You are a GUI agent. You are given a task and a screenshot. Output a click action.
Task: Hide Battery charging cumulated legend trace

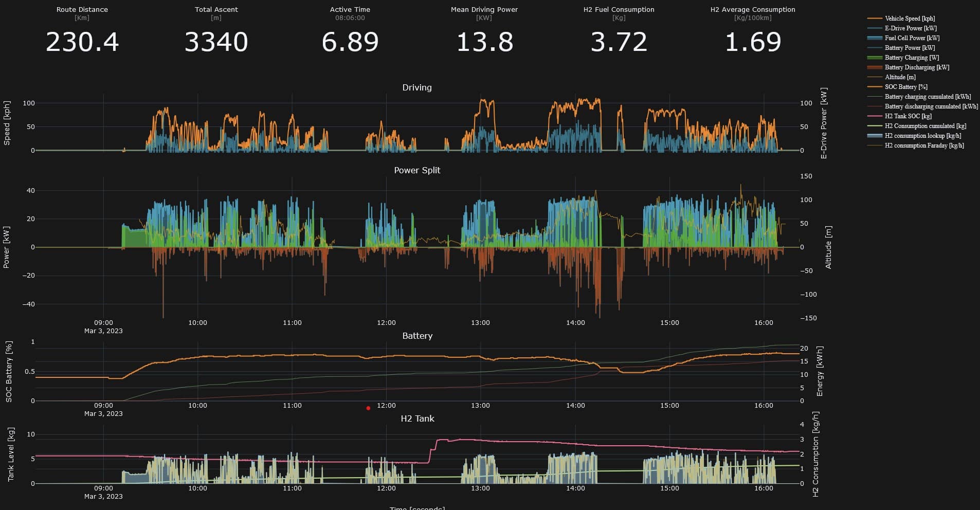[927, 97]
